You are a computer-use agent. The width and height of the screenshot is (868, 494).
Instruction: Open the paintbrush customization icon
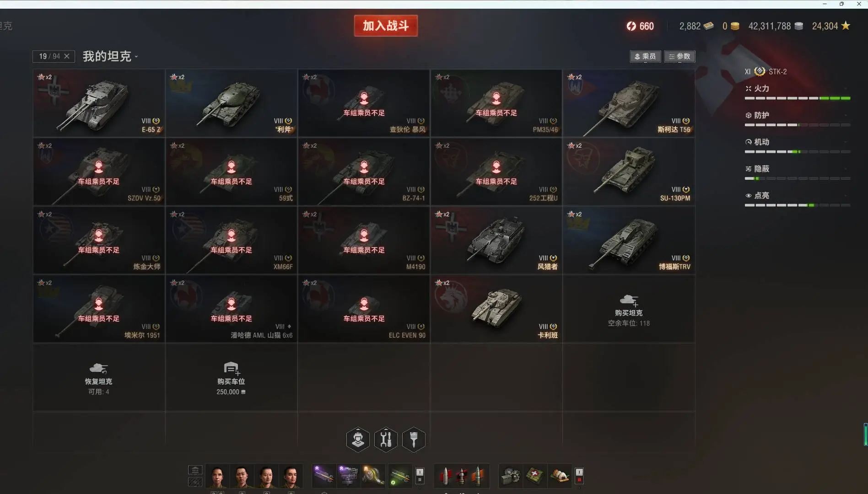point(414,440)
